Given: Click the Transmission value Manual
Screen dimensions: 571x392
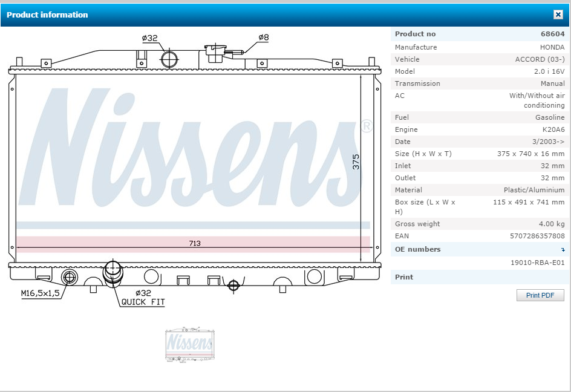Looking at the screenshot, I should tap(553, 83).
